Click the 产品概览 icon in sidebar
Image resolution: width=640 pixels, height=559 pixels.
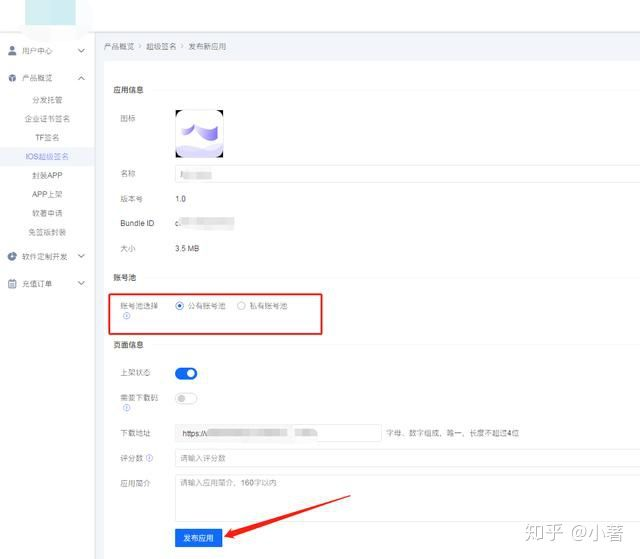click(12, 78)
